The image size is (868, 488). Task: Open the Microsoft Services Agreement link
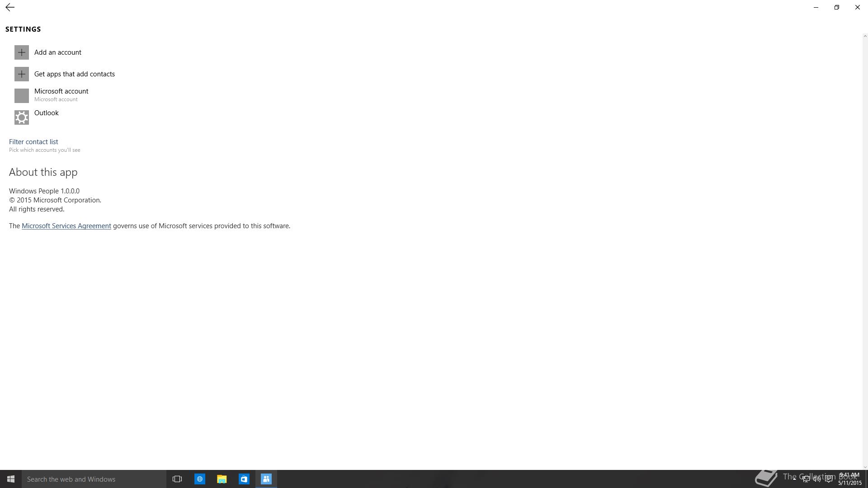[66, 226]
